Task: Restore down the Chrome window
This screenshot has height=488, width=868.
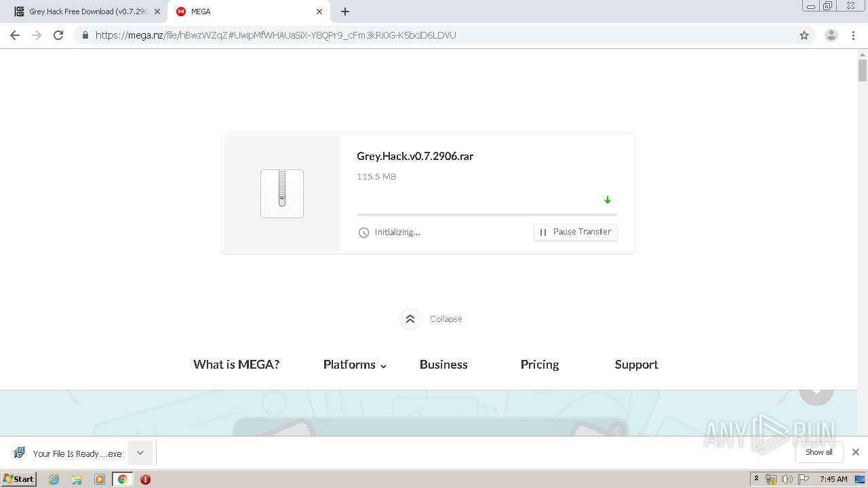Action: tap(828, 6)
